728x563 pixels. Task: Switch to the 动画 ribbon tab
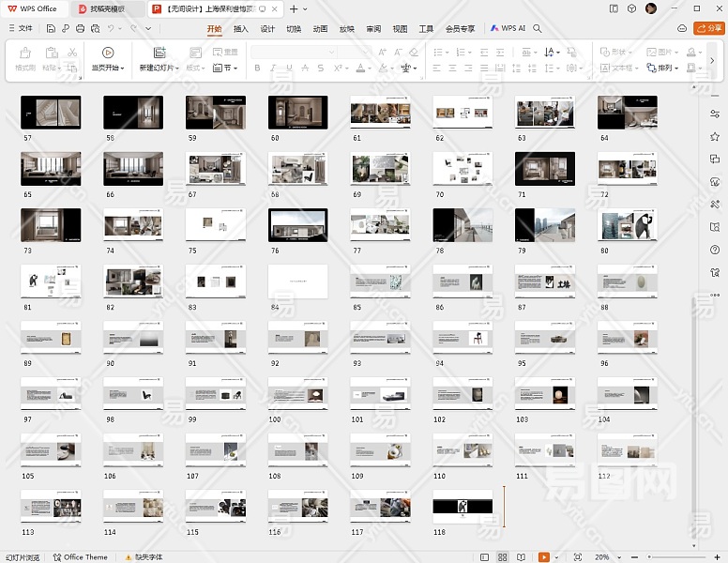320,29
